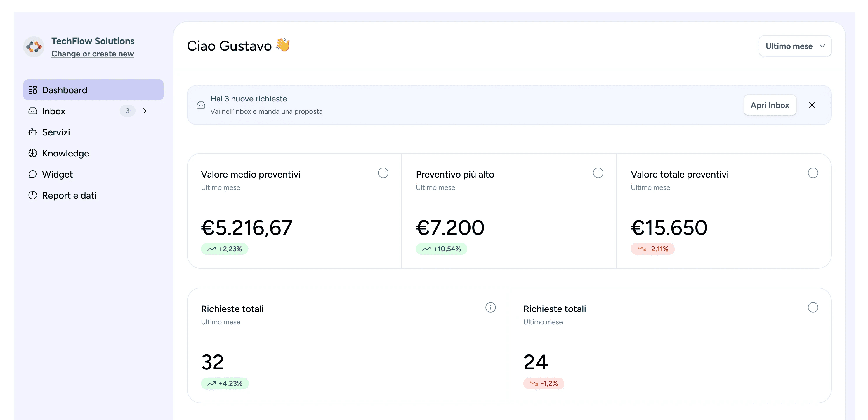Click the TechFlow Solutions logo icon

(34, 47)
